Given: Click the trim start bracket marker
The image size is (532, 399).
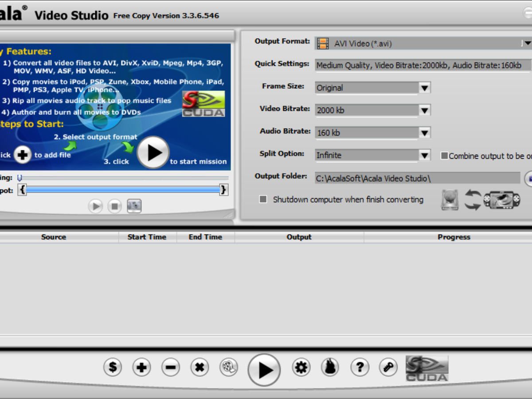Looking at the screenshot, I should pos(23,190).
